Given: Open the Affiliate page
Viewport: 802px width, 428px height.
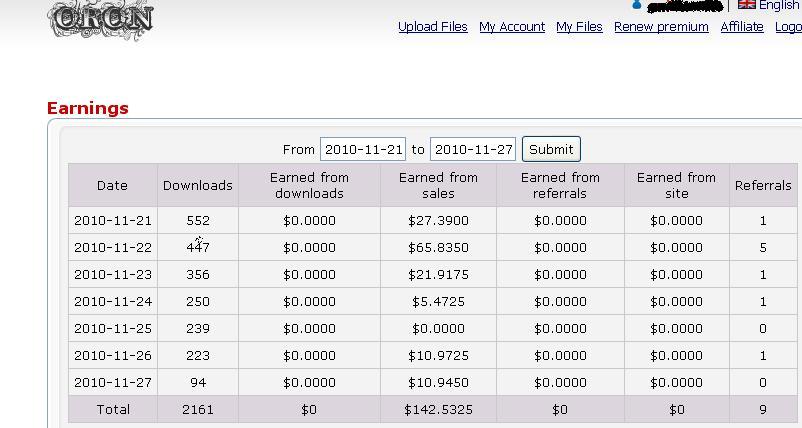Looking at the screenshot, I should click(x=742, y=27).
